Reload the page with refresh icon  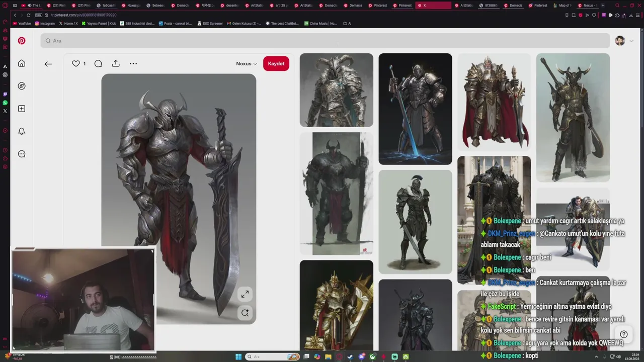[28, 15]
